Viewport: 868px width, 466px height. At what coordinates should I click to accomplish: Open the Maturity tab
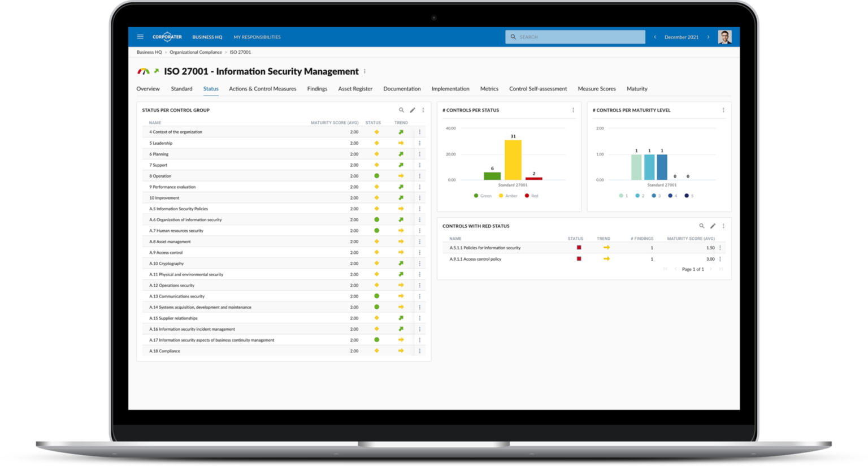637,89
